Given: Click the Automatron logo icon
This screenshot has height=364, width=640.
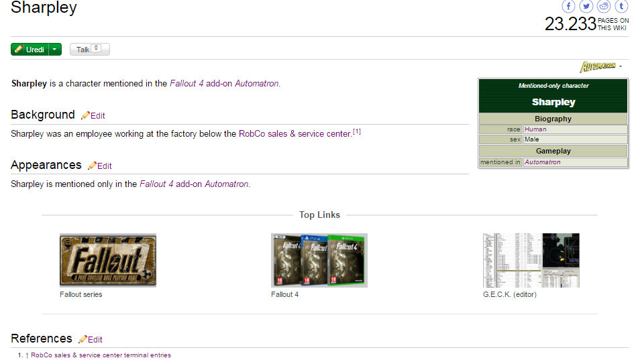Looking at the screenshot, I should pyautogui.click(x=598, y=66).
